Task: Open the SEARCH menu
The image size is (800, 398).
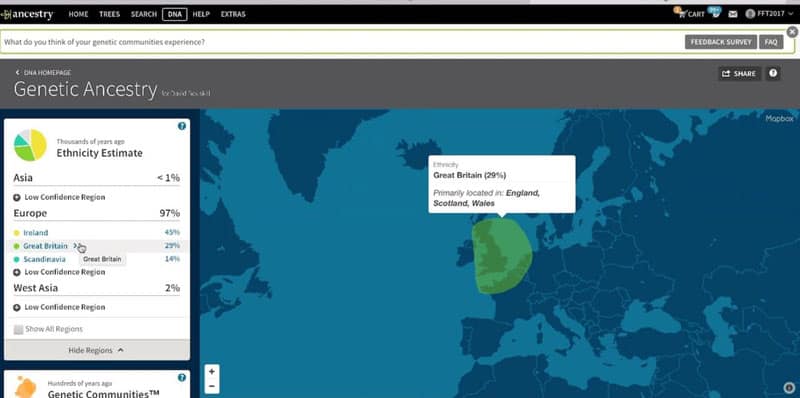Action: coord(143,14)
